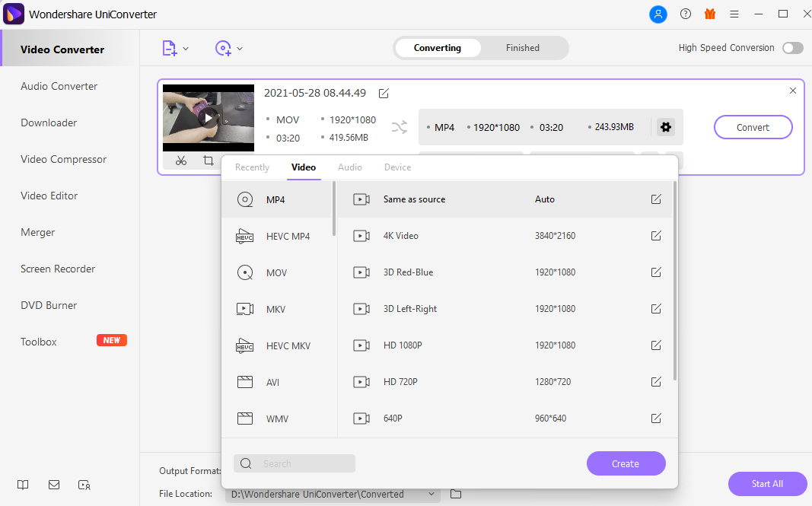Choose WMV format from the list
Viewport: 812px width, 506px height.
point(276,418)
